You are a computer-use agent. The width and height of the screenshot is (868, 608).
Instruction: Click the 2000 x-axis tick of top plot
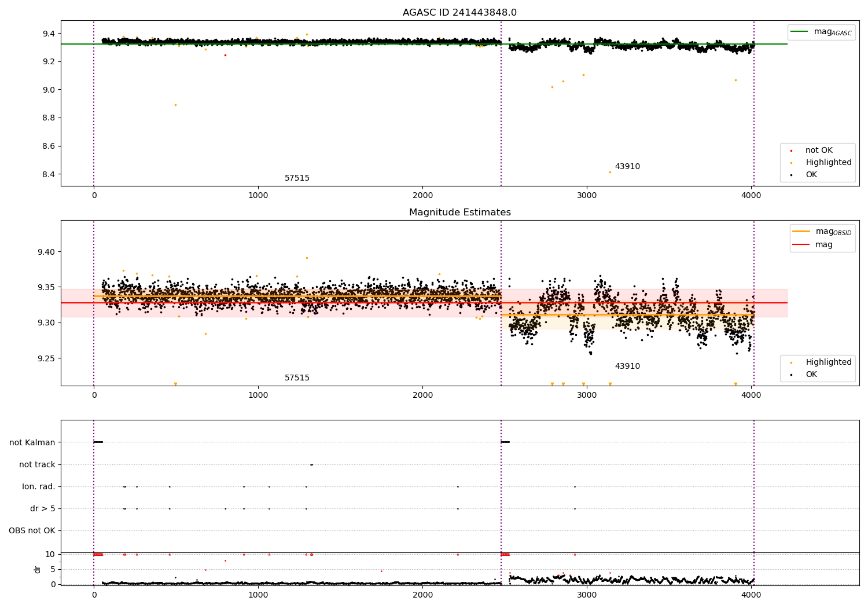(422, 195)
